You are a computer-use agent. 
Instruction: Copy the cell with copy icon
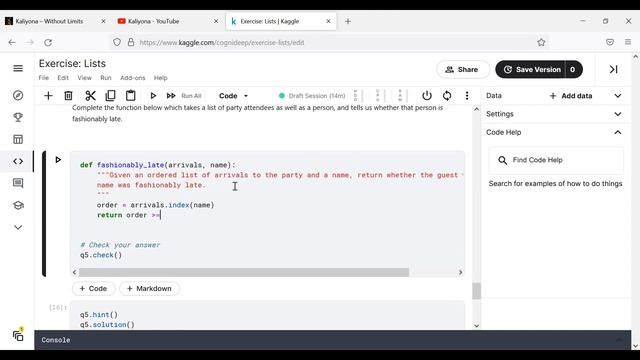click(110, 96)
